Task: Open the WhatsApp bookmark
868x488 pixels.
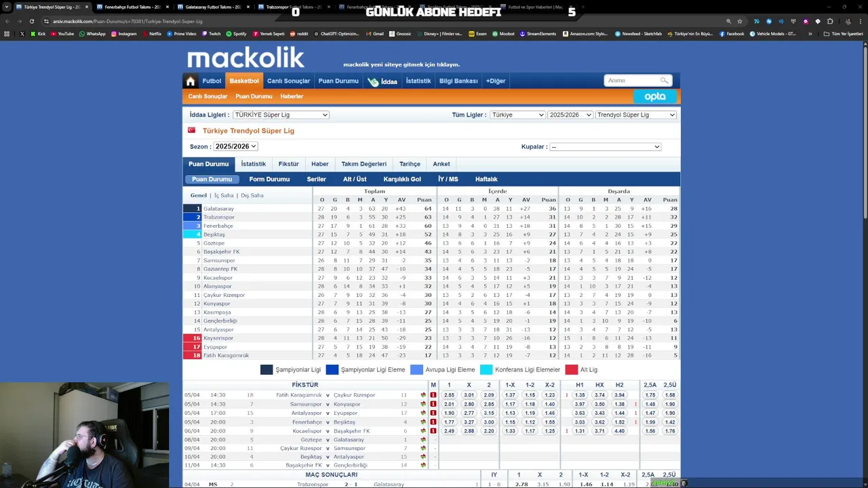Action: (x=93, y=34)
